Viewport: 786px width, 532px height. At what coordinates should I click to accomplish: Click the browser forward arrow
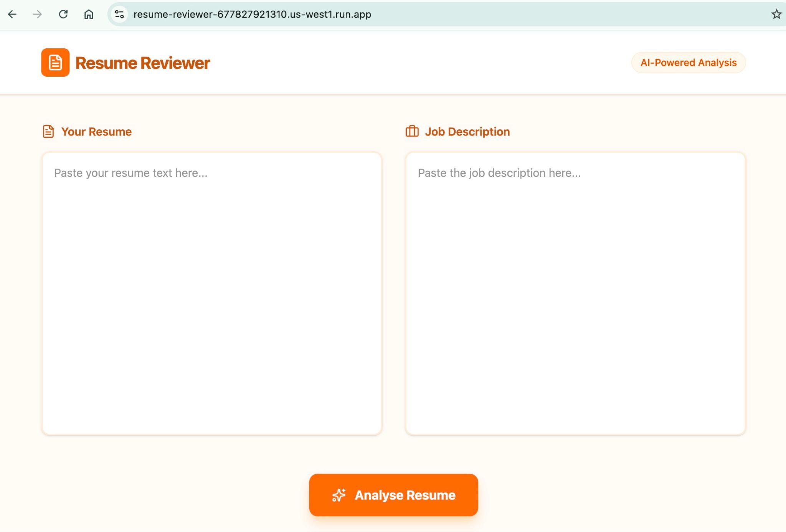pyautogui.click(x=38, y=15)
